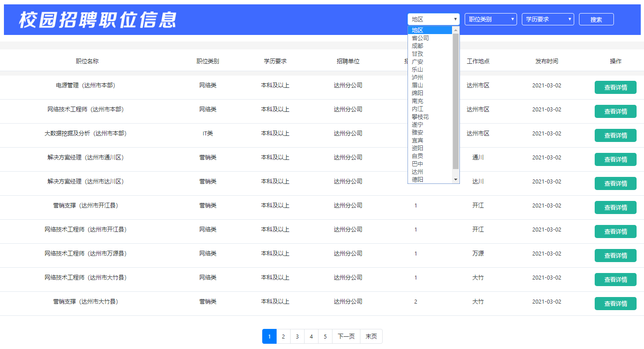View details for 网络技术工程师（达州市万源县）
The image size is (644, 349).
pyautogui.click(x=616, y=256)
